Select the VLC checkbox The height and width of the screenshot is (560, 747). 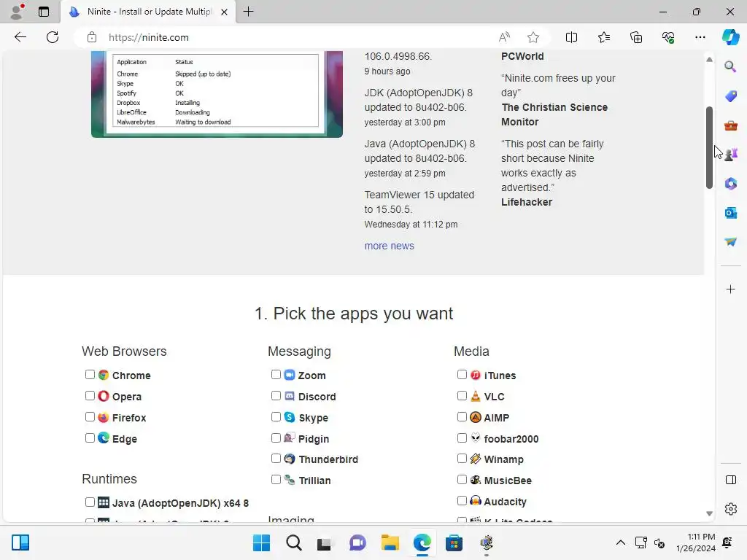(x=462, y=395)
